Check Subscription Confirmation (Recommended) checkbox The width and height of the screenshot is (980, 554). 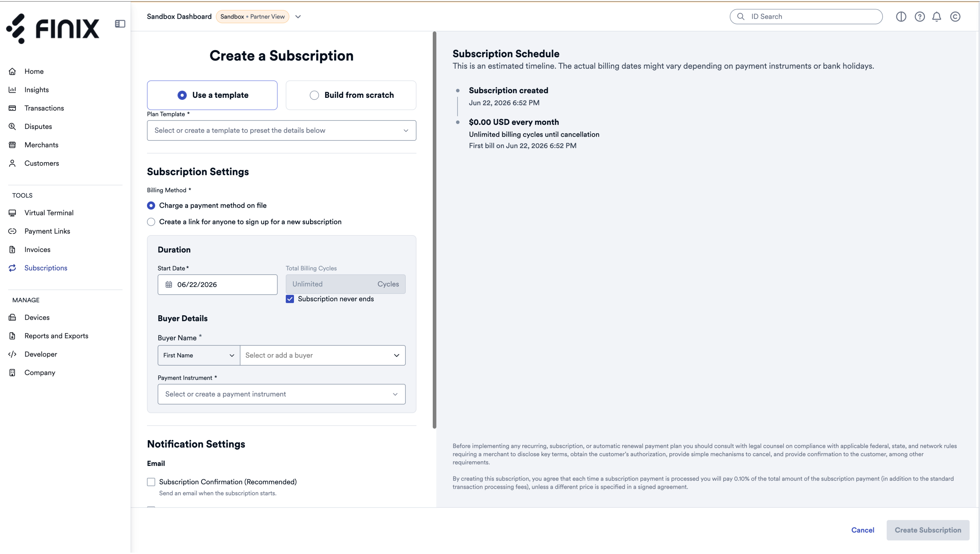coord(151,482)
